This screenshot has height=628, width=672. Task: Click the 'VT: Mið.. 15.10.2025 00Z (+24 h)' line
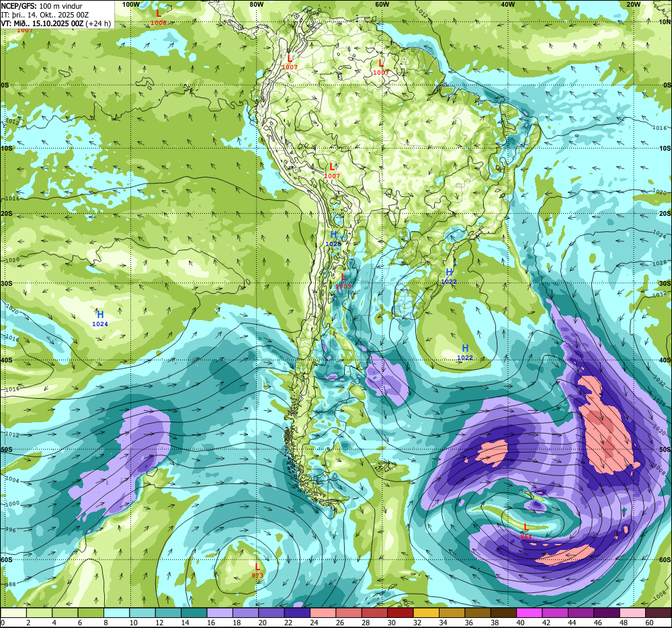56,24
